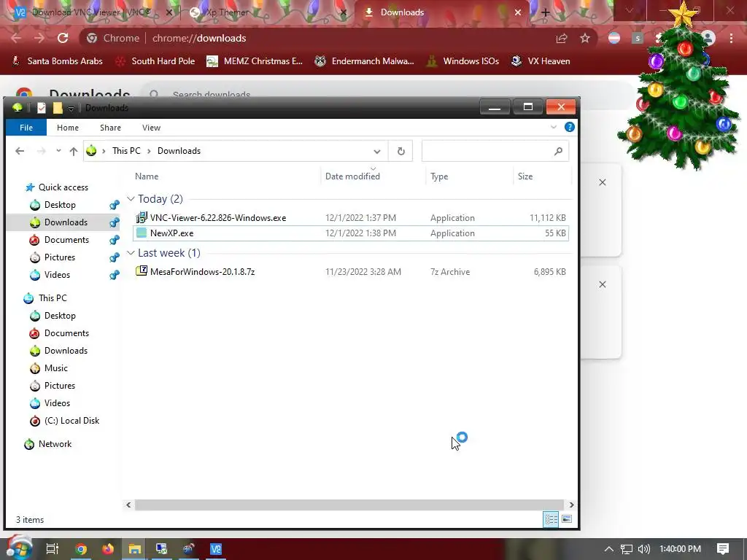Image resolution: width=747 pixels, height=560 pixels.
Task: Click the Chrome address bar URL
Action: 199,38
